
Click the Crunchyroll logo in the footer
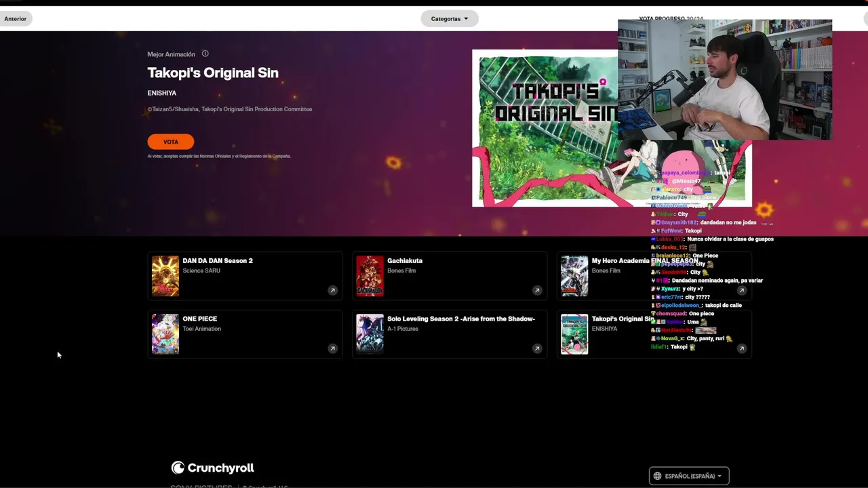point(213,468)
